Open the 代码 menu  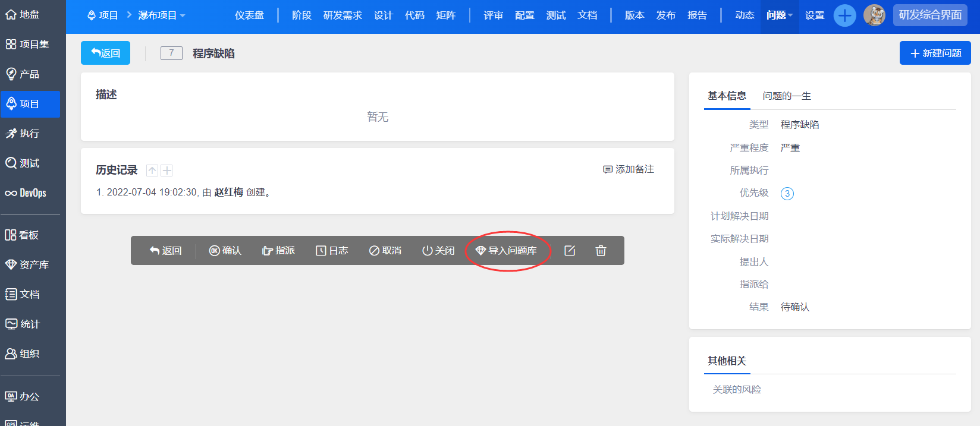point(414,15)
